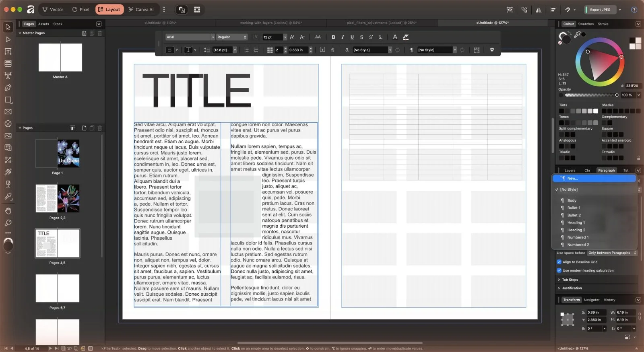Toggle Underline text formatting
The width and height of the screenshot is (644, 352).
click(x=352, y=37)
